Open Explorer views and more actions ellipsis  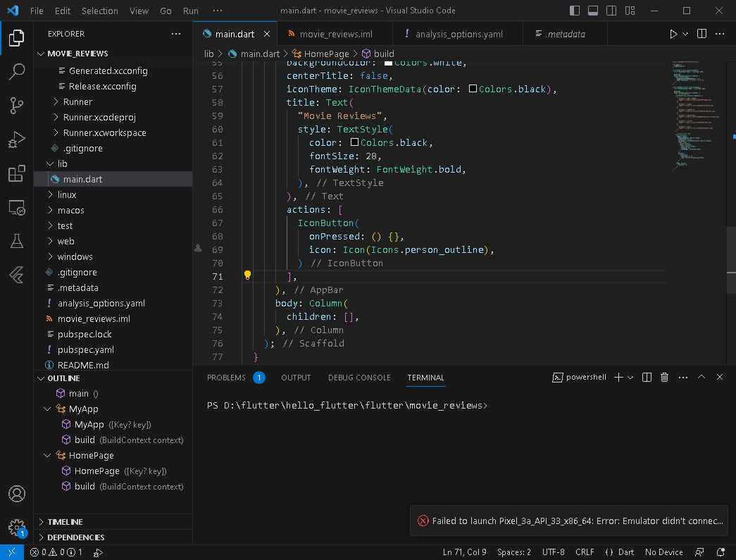[176, 34]
